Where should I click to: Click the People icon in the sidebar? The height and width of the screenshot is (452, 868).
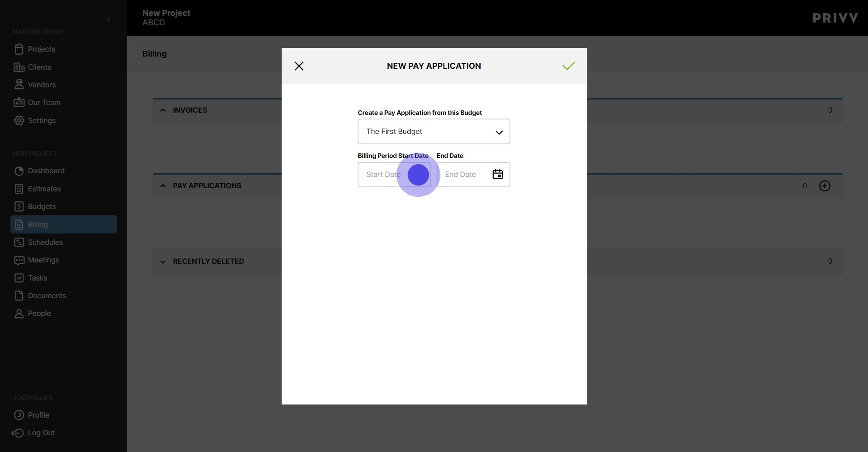point(19,314)
